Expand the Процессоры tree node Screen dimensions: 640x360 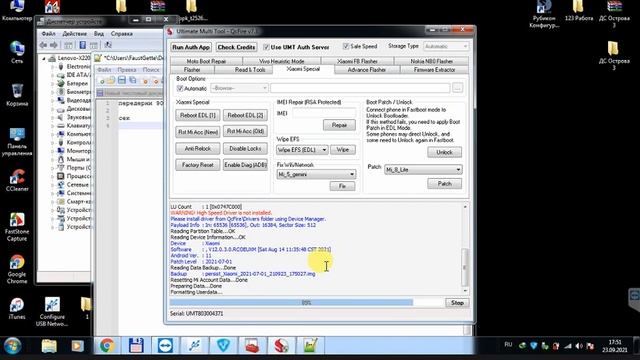[x=53, y=176]
